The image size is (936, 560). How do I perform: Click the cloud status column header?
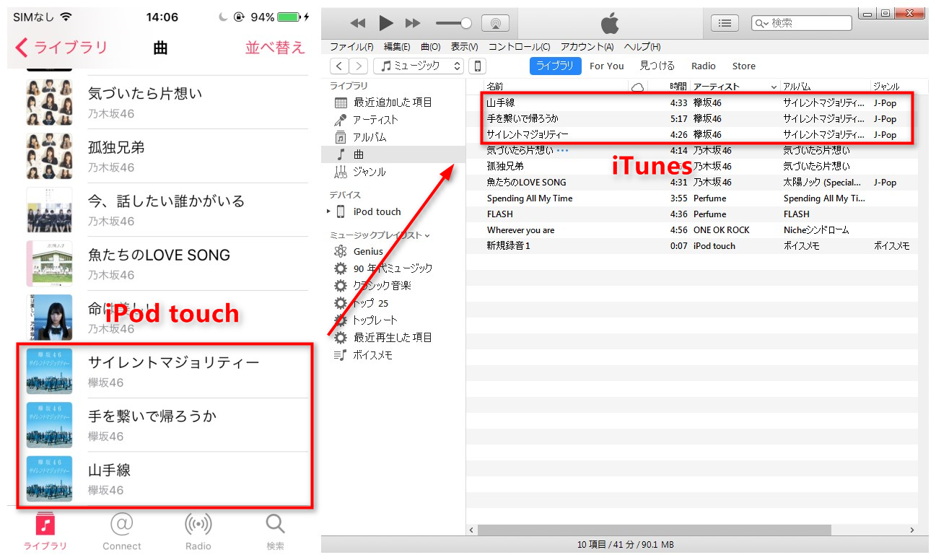(x=637, y=87)
